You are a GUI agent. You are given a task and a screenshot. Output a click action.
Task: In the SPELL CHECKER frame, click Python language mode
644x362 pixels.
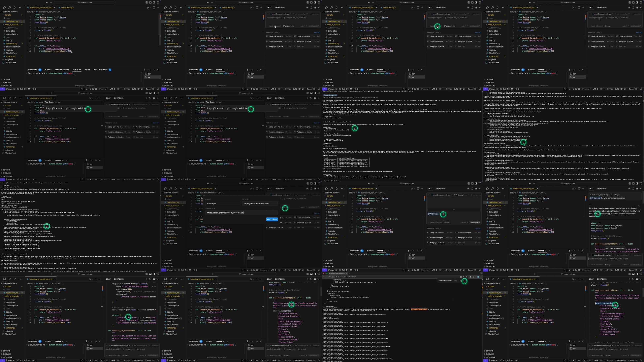click(x=127, y=89)
